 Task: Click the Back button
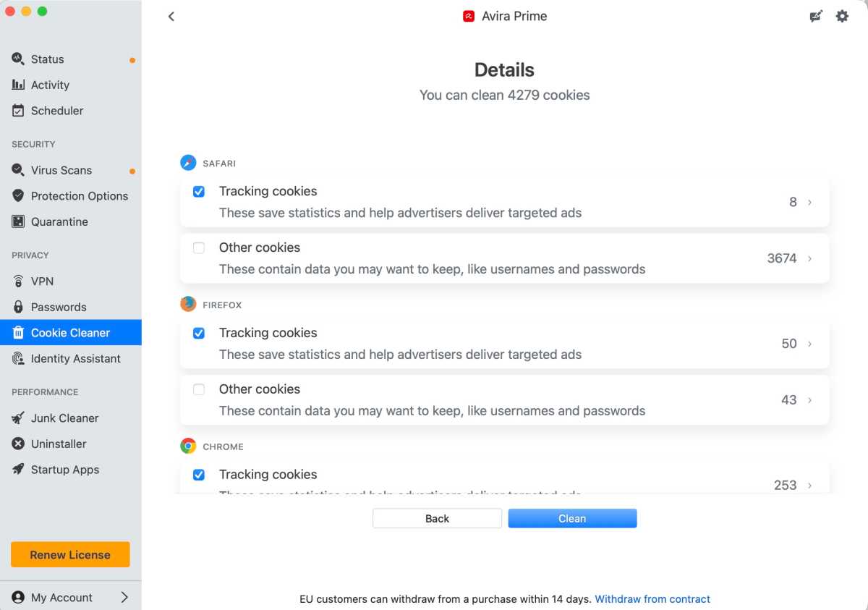pos(437,518)
